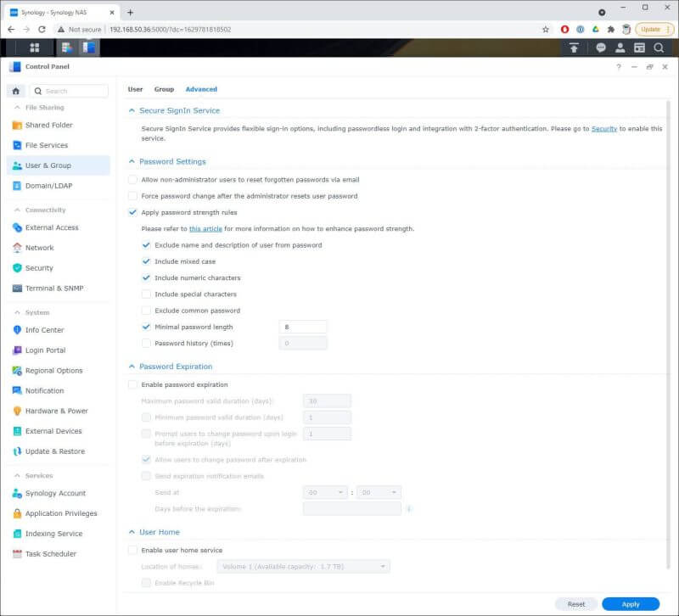Click the home icon in Control Panel
The height and width of the screenshot is (616, 679).
tap(15, 91)
